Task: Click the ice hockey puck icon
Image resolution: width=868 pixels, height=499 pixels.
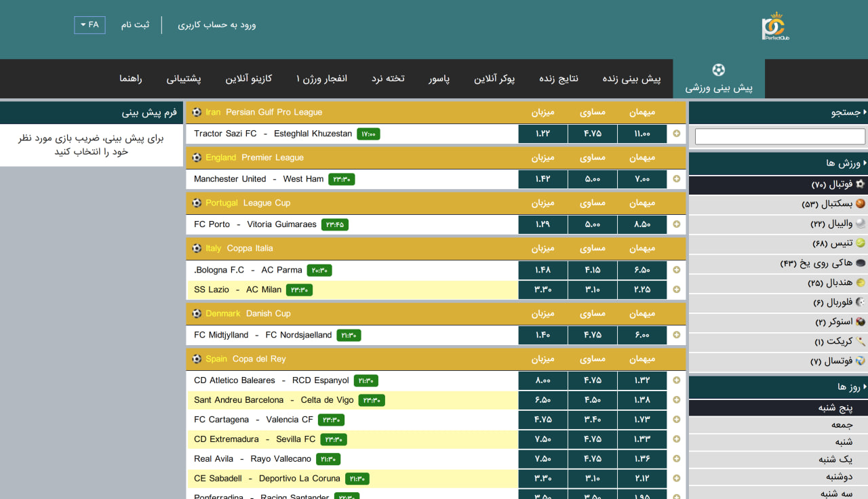Action: coord(861,262)
